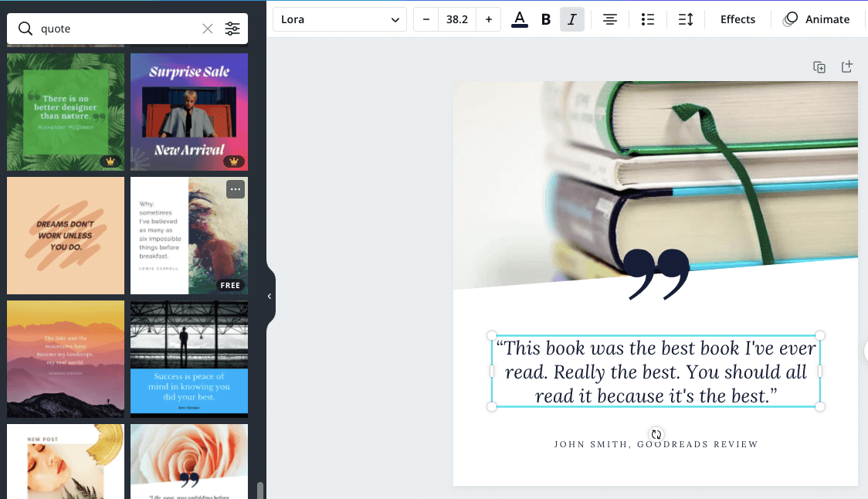Toggle bold formatting
This screenshot has width=868, height=499.
click(546, 19)
